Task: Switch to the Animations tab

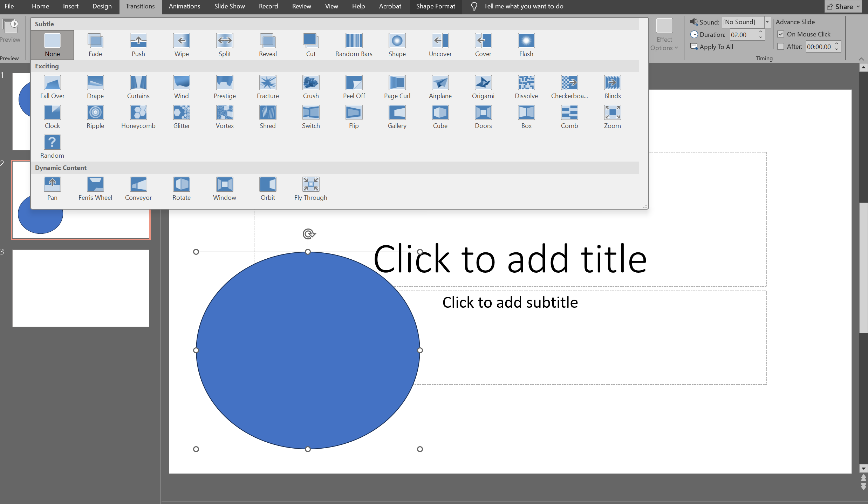Action: coord(184,6)
